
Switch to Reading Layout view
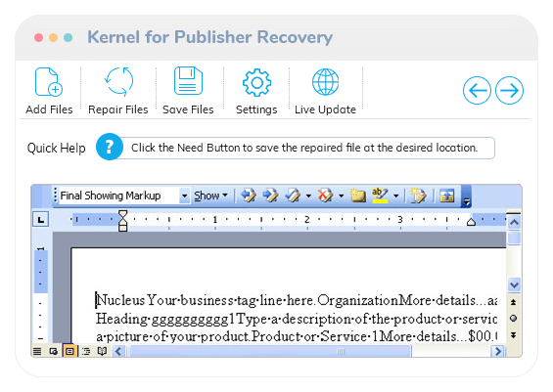click(x=102, y=351)
